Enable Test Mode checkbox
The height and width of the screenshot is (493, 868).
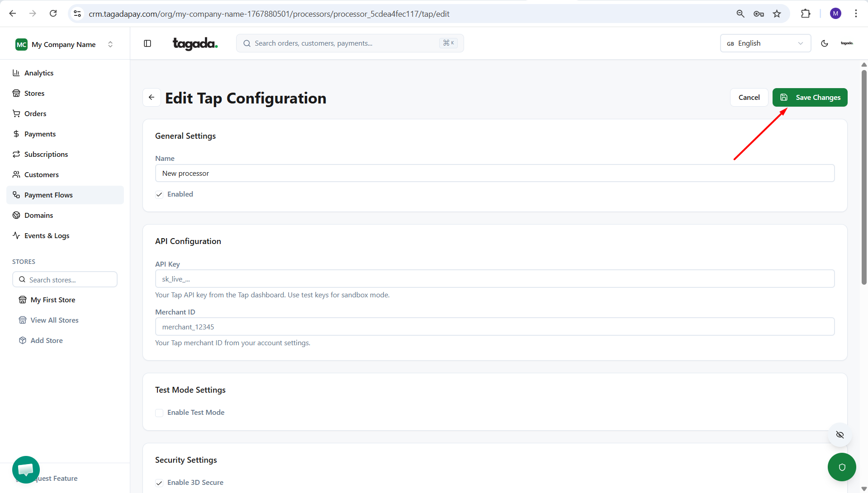coord(159,413)
